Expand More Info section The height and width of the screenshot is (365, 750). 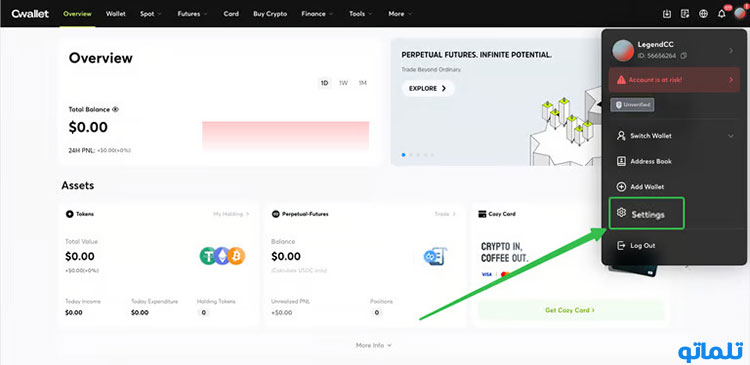[374, 345]
